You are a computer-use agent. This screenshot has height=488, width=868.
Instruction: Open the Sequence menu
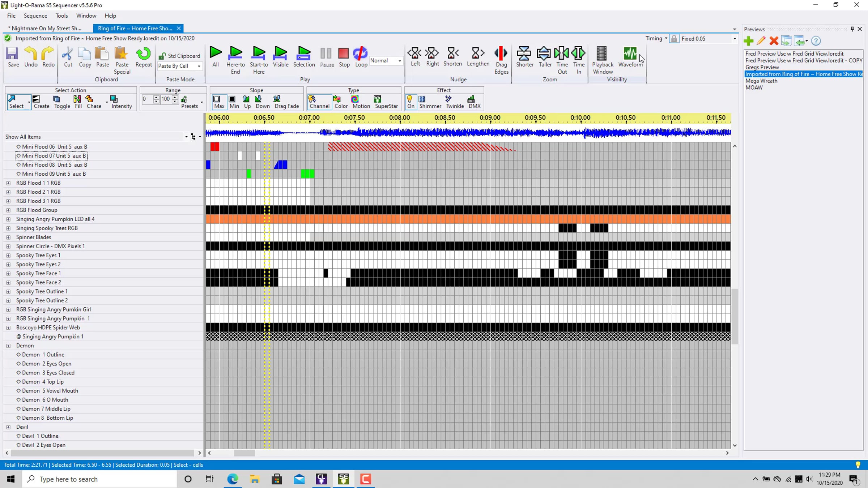click(35, 16)
